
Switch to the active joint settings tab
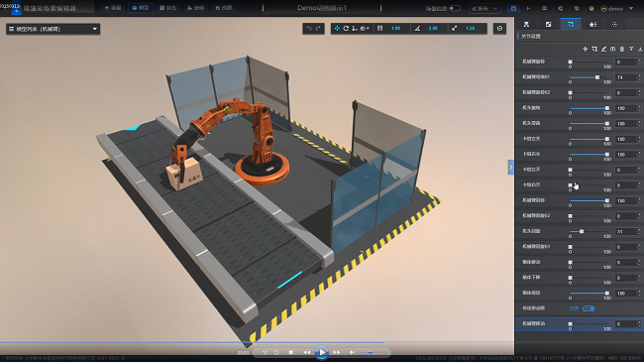(x=571, y=24)
